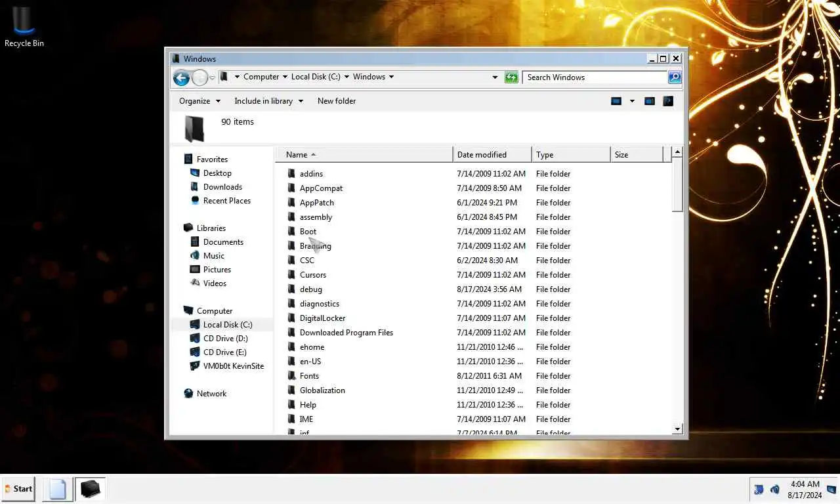Click the network tray icon
The image size is (840, 504).
click(x=759, y=490)
